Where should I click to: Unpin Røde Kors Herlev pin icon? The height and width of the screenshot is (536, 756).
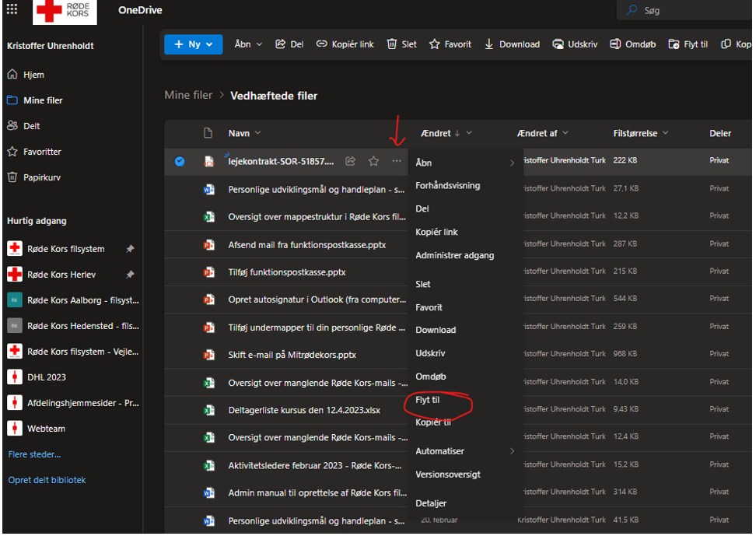[130, 275]
